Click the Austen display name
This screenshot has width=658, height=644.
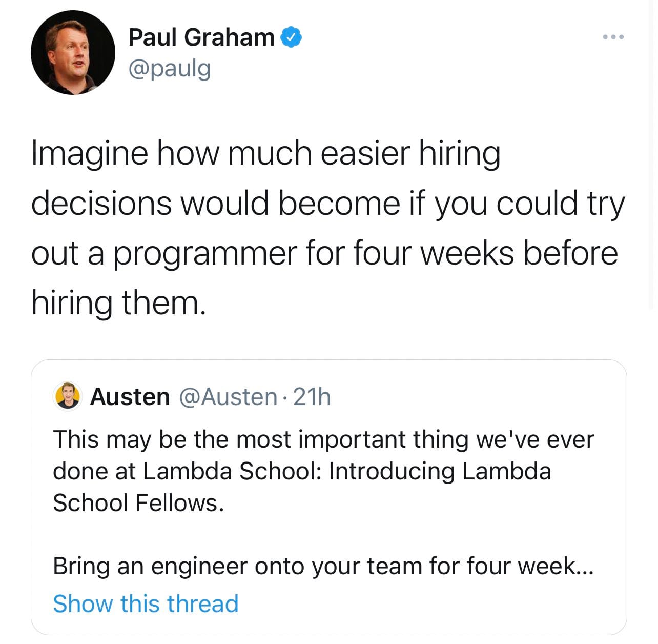coord(130,397)
